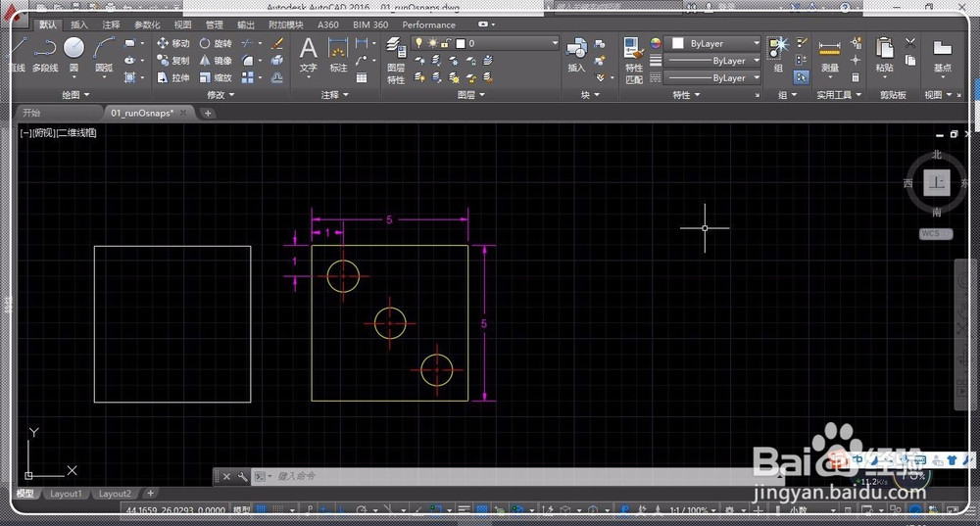Click the WCS coordinate system button
The image size is (980, 526).
click(x=935, y=234)
